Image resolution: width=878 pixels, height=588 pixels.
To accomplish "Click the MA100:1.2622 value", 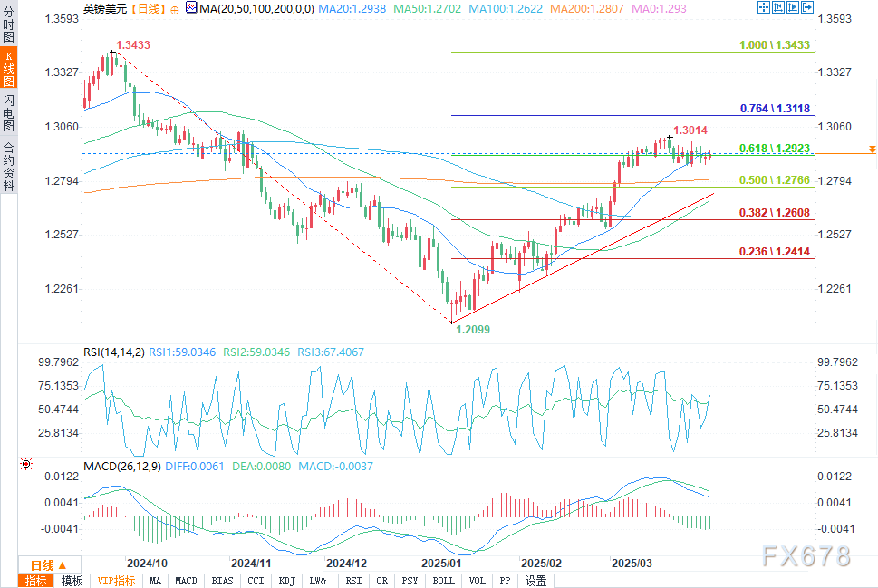I will click(506, 8).
